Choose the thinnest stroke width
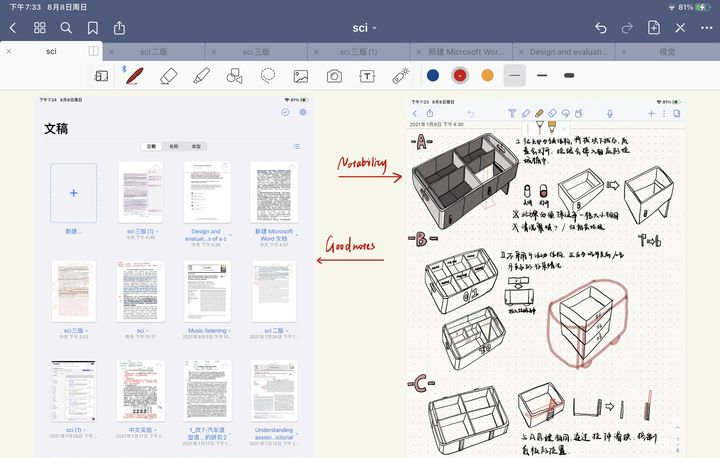 pyautogui.click(x=515, y=75)
